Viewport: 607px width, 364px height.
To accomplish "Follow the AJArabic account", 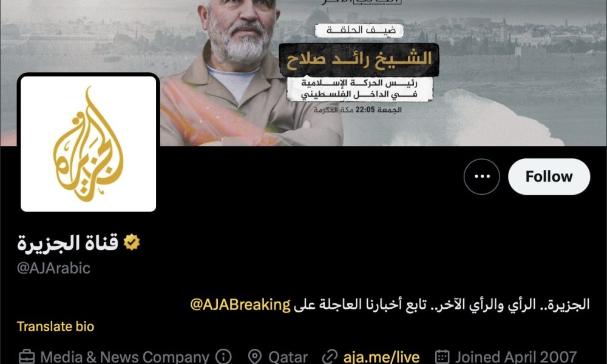I will click(549, 177).
